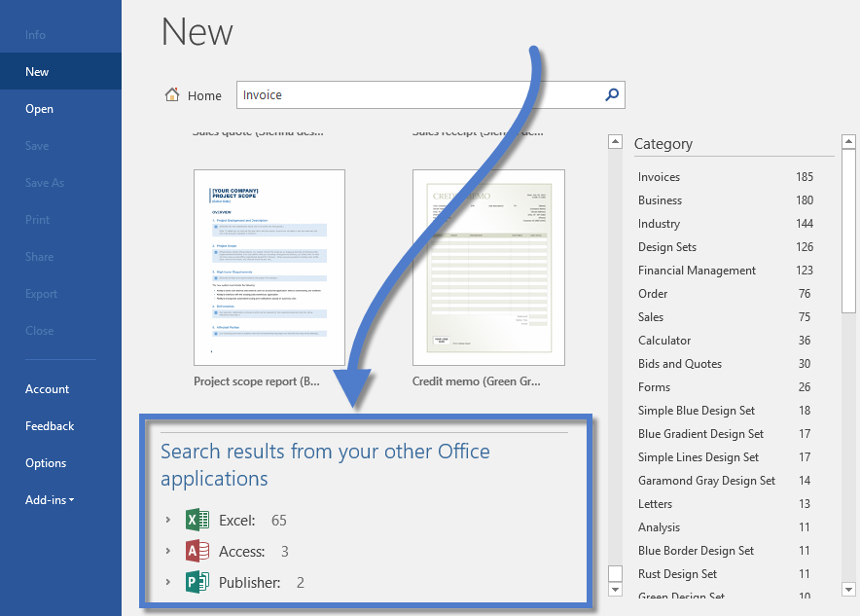Open the Add-ins dropdown menu
Screen dimensions: 860x616
point(50,500)
